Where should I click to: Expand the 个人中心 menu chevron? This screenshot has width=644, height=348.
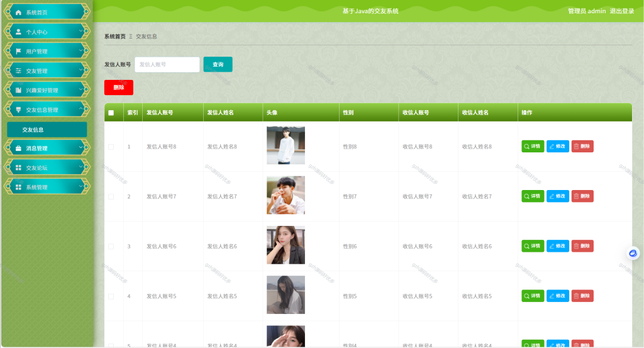pos(81,31)
